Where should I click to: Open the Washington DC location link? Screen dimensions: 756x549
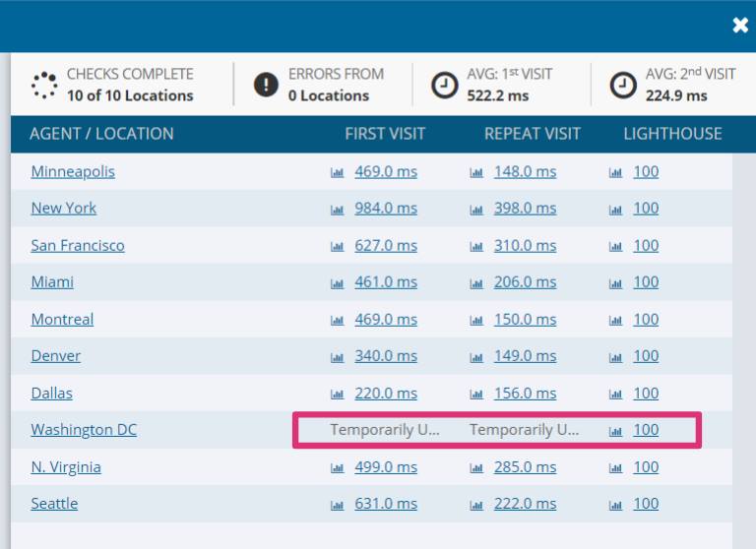84,430
